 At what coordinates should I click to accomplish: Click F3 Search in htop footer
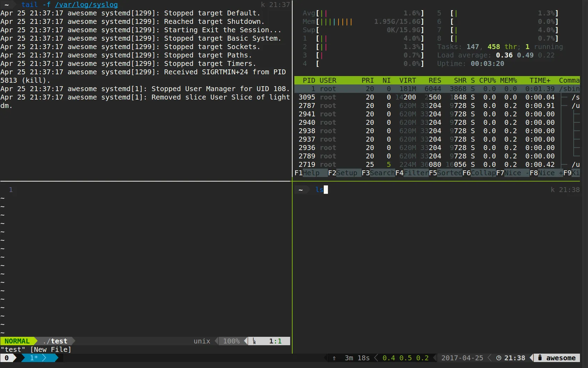click(x=378, y=173)
